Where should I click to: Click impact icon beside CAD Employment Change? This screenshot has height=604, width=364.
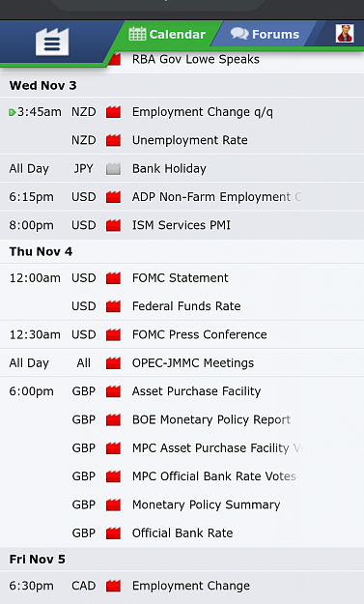(x=114, y=587)
